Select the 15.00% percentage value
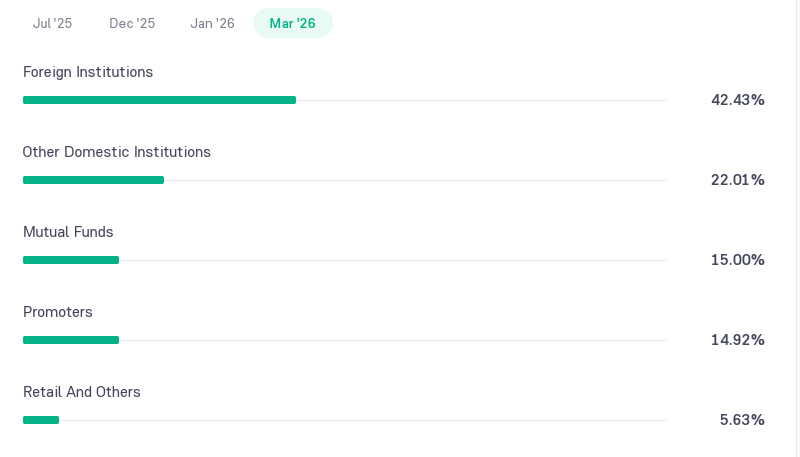 [x=738, y=260]
